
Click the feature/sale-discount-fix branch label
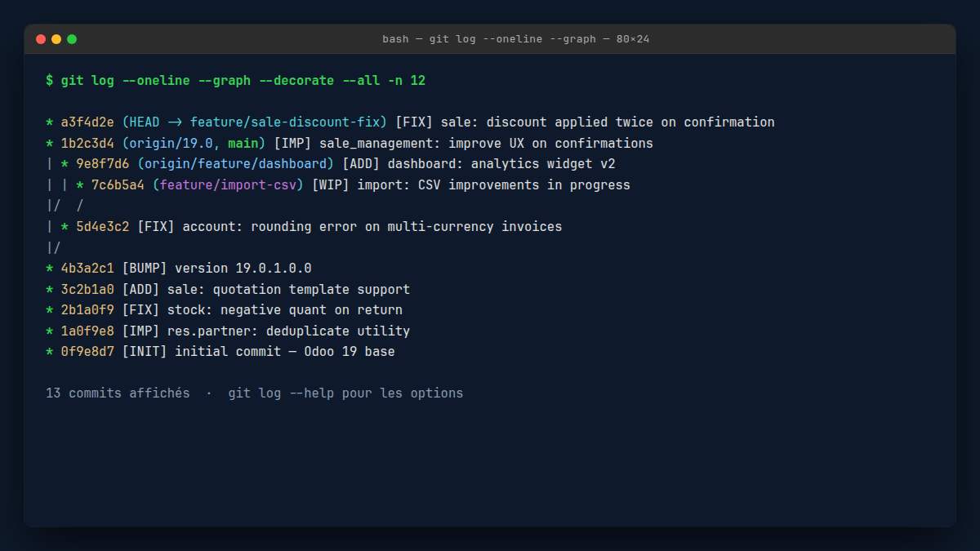pyautogui.click(x=285, y=122)
